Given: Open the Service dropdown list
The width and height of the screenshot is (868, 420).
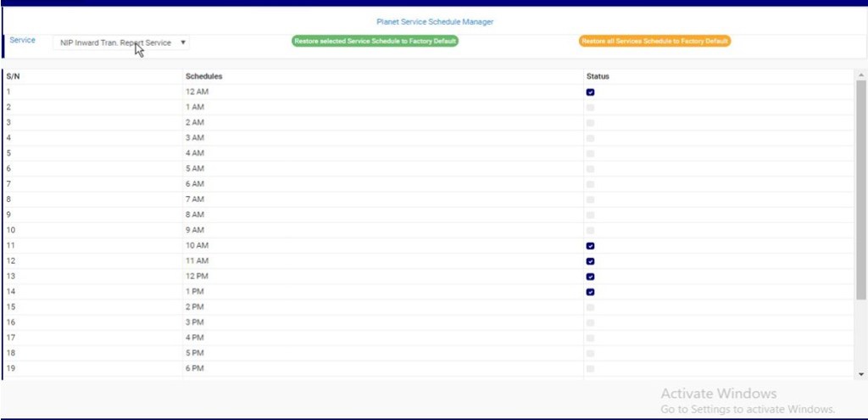Looking at the screenshot, I should point(121,42).
